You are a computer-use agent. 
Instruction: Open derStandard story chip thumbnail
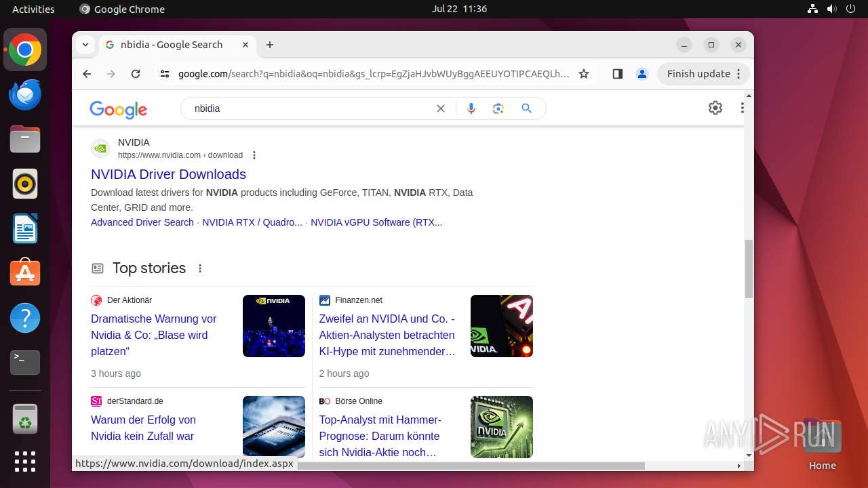point(274,426)
